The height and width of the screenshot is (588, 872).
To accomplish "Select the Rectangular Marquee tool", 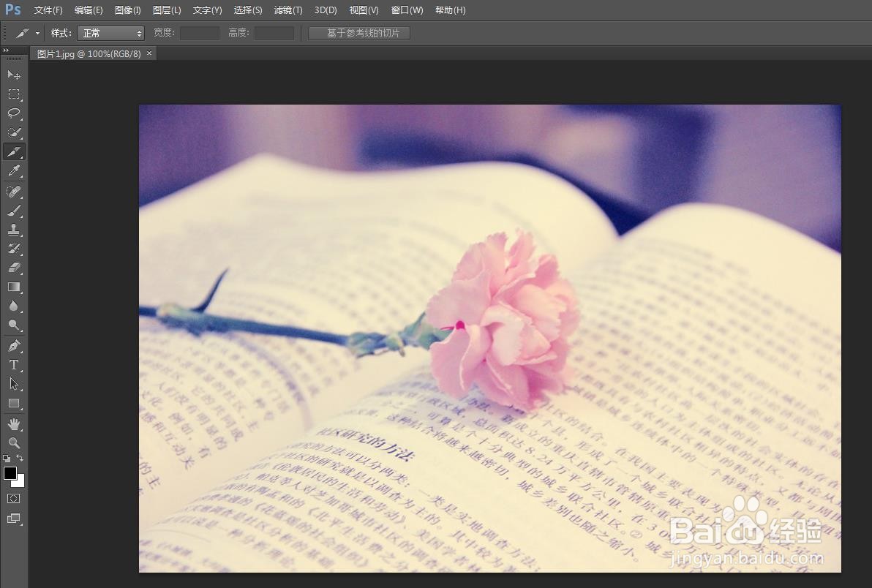I will pos(14,94).
